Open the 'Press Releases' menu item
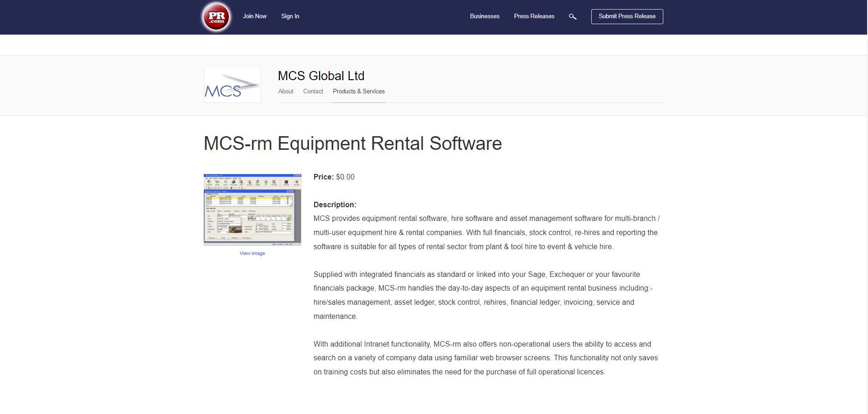868x414 pixels. pos(534,16)
